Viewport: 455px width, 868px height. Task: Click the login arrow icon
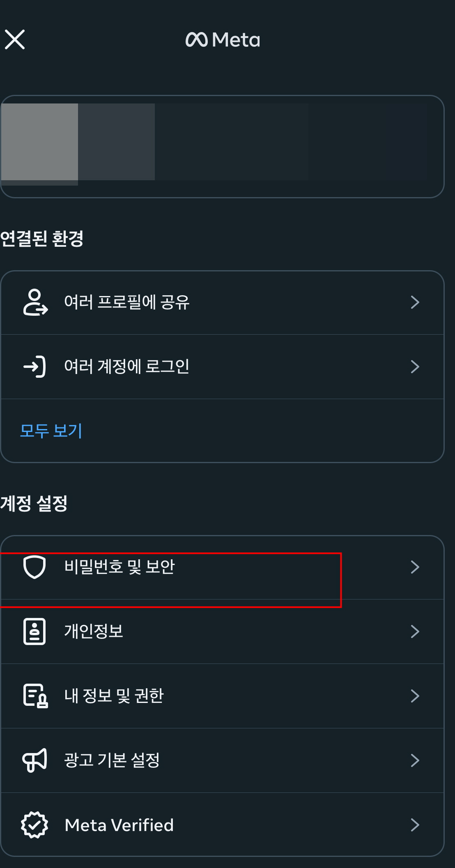(x=35, y=366)
